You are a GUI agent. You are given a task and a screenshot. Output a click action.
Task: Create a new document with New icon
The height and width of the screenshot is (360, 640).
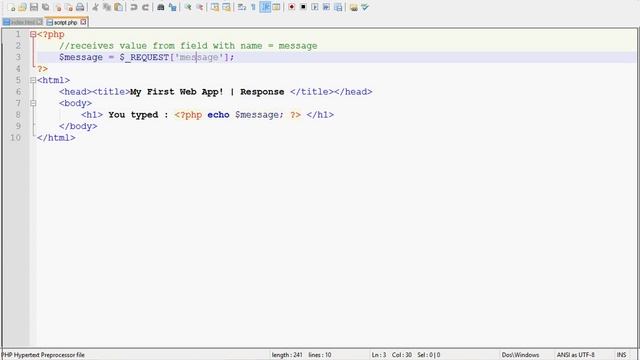pyautogui.click(x=11, y=7)
